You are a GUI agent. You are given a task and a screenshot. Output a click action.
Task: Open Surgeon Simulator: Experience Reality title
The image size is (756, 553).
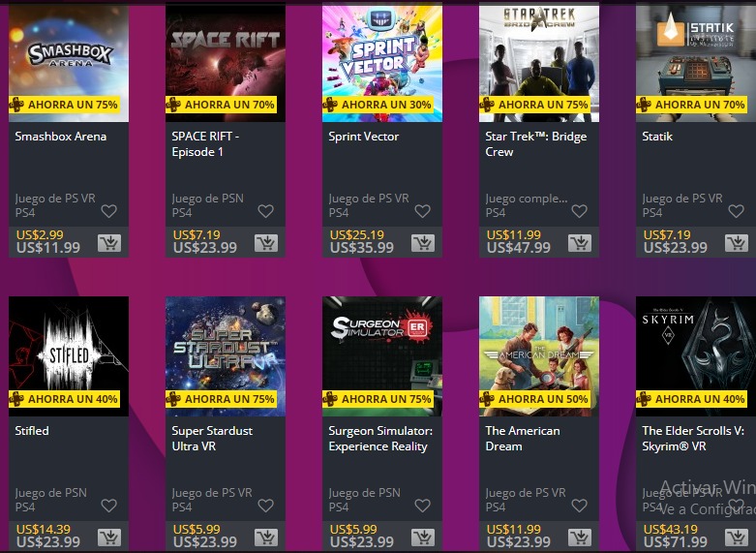[380, 439]
